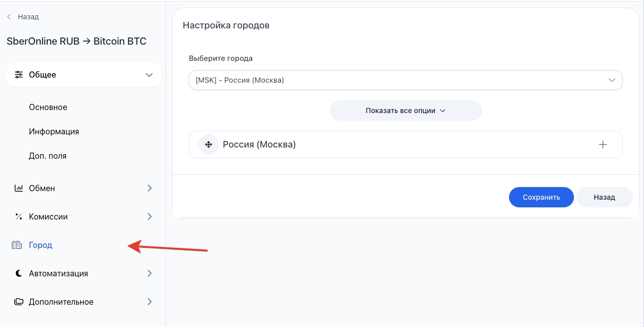Expand the Комиссии section arrow
The image size is (644, 327).
tap(150, 216)
